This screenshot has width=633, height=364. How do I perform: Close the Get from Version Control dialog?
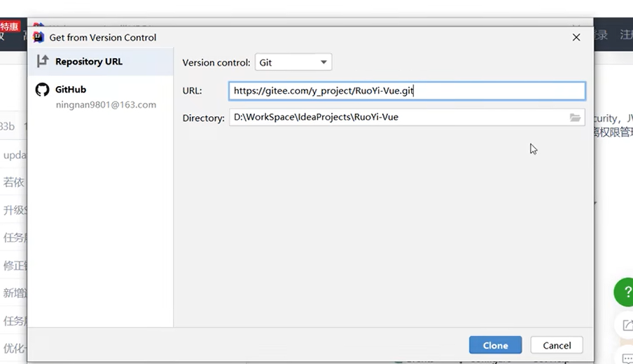576,37
